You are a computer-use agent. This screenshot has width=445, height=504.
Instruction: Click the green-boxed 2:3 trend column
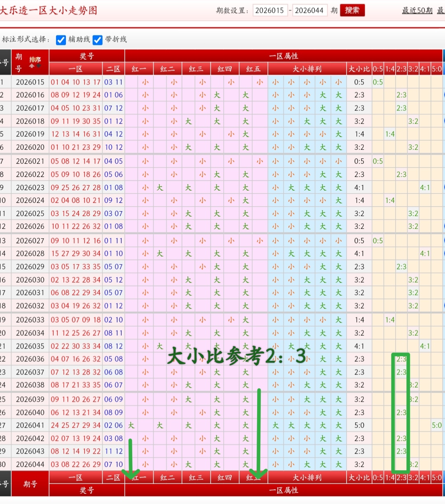click(x=401, y=410)
